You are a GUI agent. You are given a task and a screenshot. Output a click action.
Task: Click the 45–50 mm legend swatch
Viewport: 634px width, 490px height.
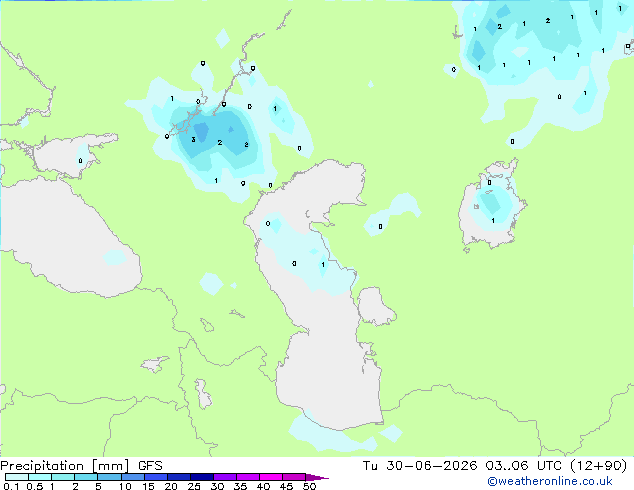[294, 477]
